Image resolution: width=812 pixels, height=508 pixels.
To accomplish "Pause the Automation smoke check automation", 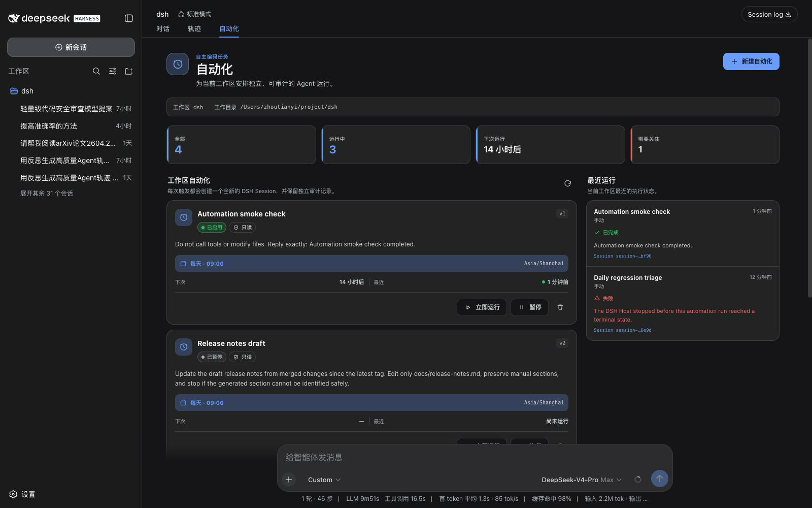I will (x=529, y=307).
